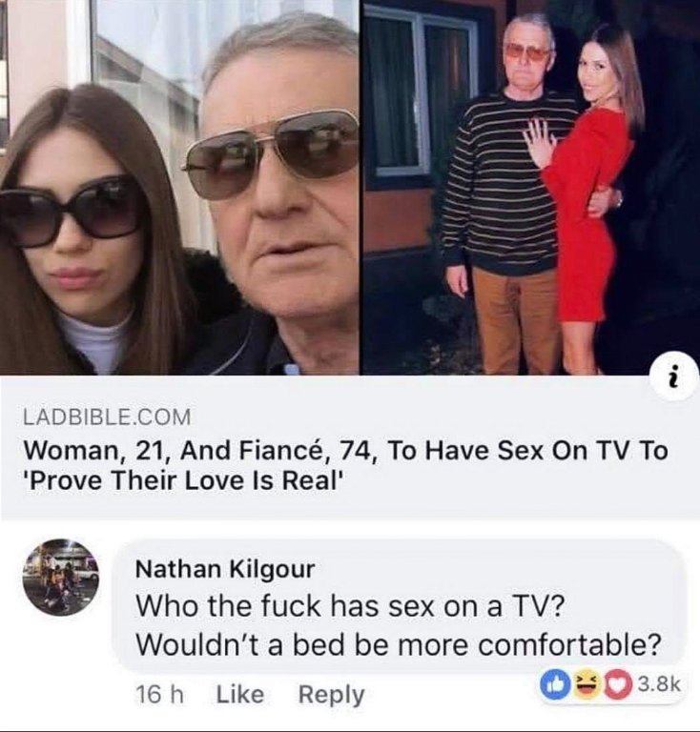Viewport: 700px width, 732px height.
Task: Open the 16 h comment timestamp
Action: (159, 695)
